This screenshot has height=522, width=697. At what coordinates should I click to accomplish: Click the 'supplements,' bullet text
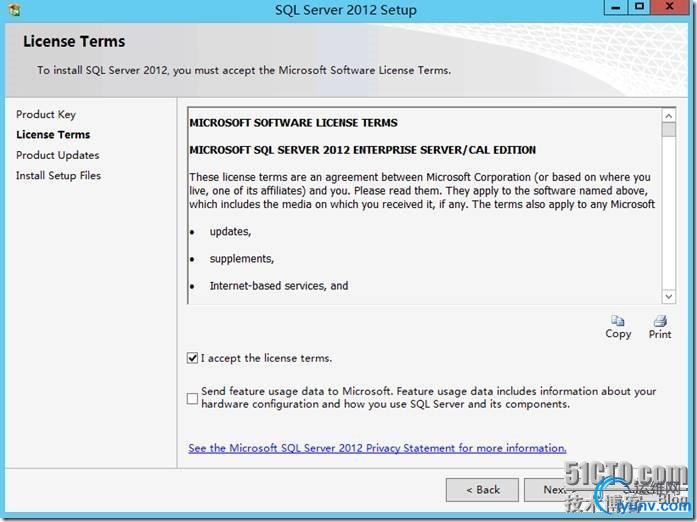pos(242,259)
